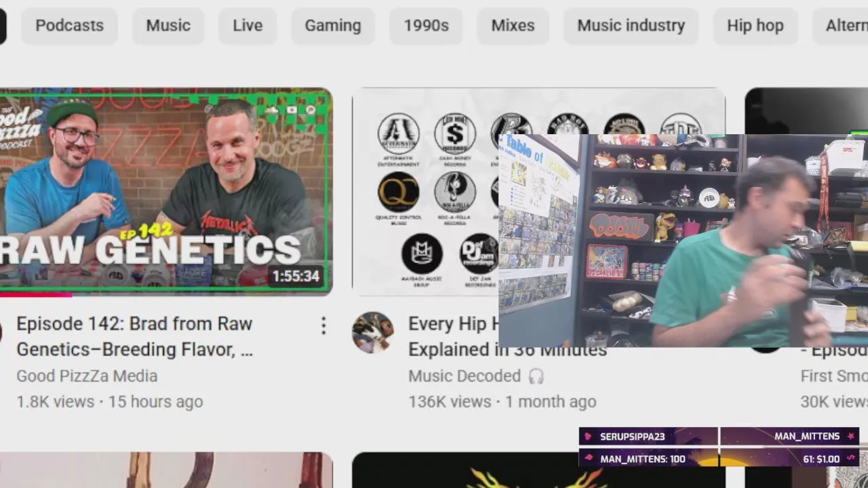Click the 136K views · 1 month ago text
Image resolution: width=868 pixels, height=488 pixels.
[502, 401]
